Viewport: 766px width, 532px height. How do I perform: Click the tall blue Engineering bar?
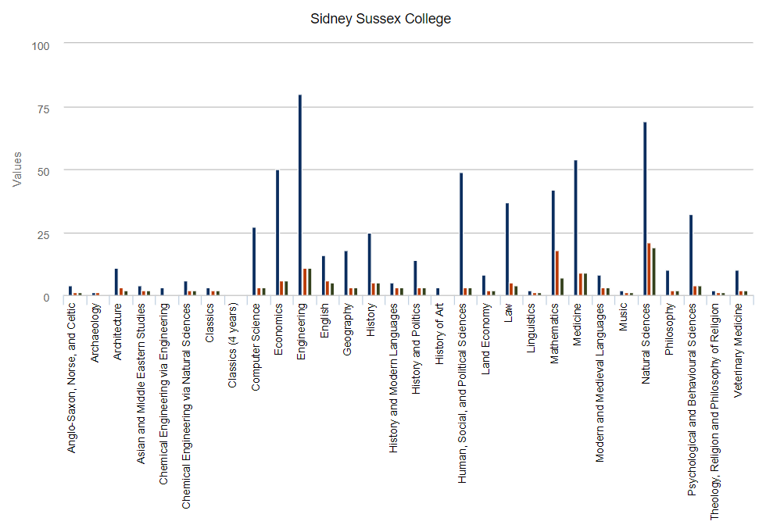[x=300, y=195]
